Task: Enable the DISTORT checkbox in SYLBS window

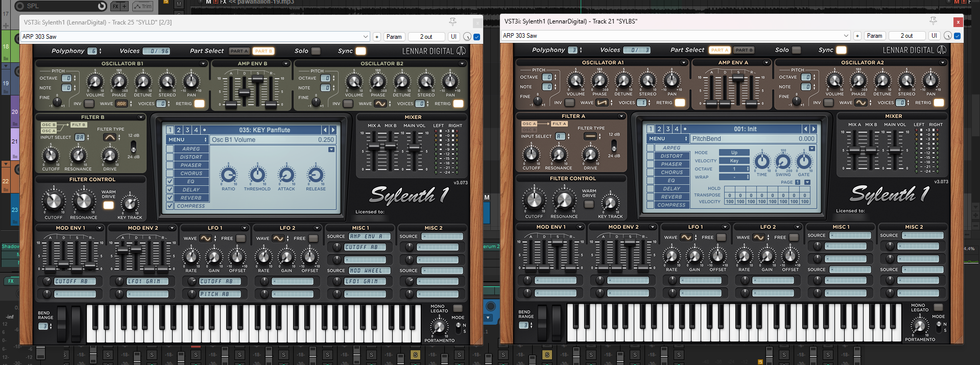Action: pos(651,156)
